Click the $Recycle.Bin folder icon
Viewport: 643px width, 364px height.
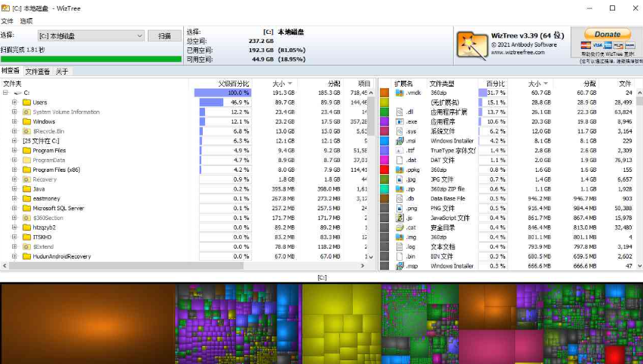point(26,131)
